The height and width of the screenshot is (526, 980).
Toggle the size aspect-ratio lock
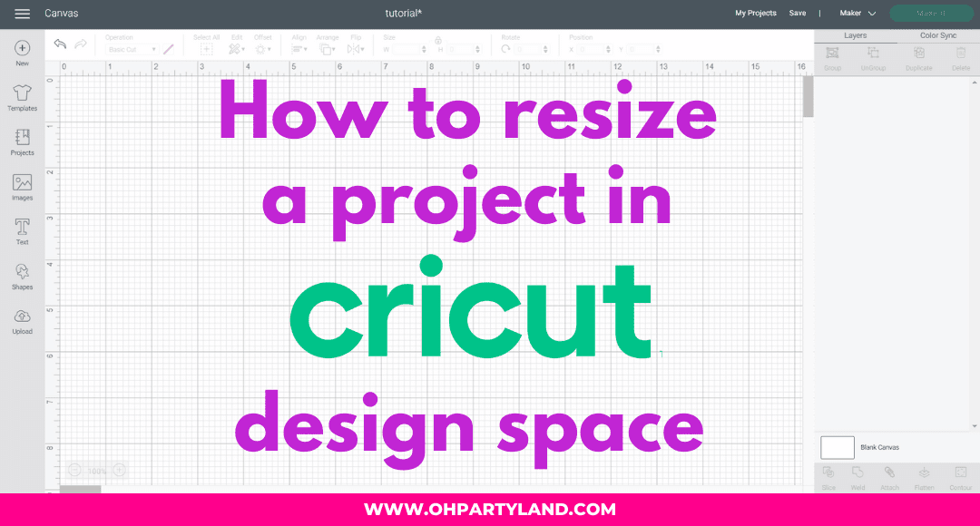pos(438,40)
